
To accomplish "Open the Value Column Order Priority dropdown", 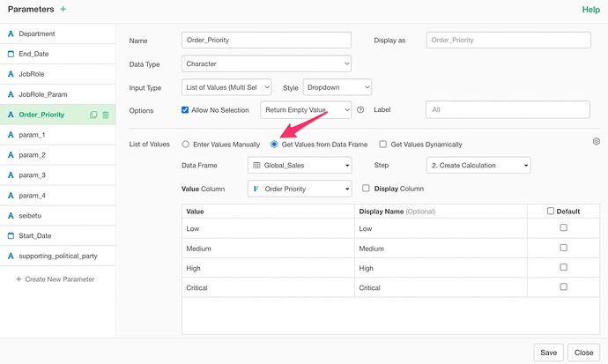I will click(300, 189).
